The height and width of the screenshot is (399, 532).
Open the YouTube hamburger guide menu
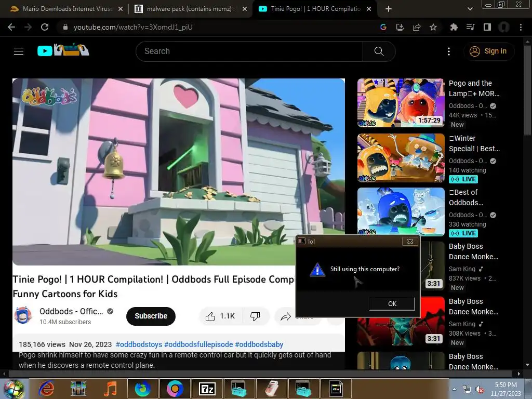point(19,51)
